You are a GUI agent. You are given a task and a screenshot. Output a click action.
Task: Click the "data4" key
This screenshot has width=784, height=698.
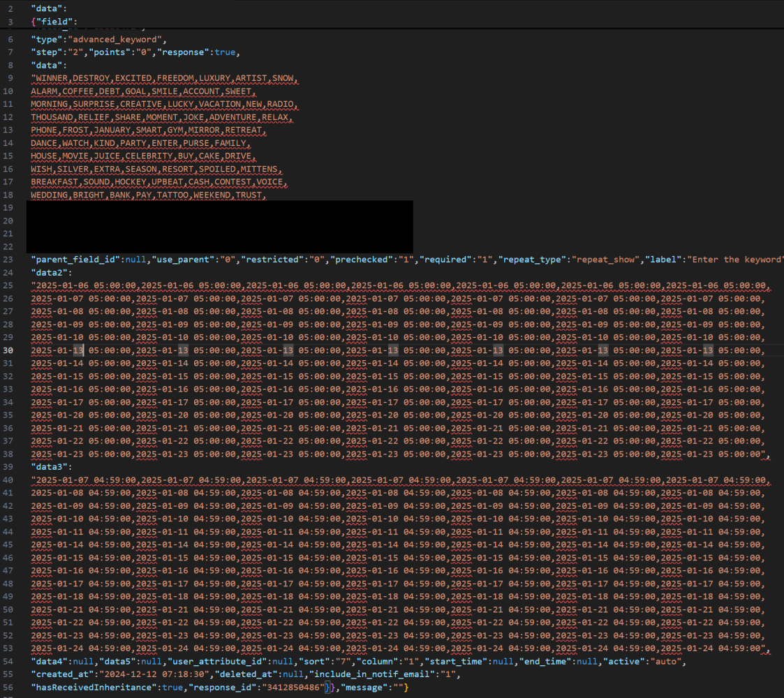click(49, 661)
